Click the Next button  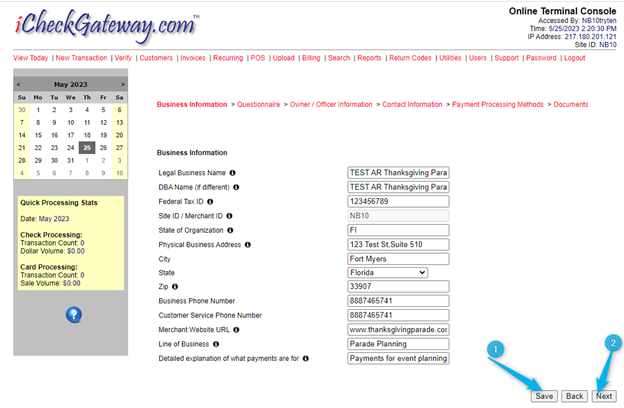(x=603, y=396)
